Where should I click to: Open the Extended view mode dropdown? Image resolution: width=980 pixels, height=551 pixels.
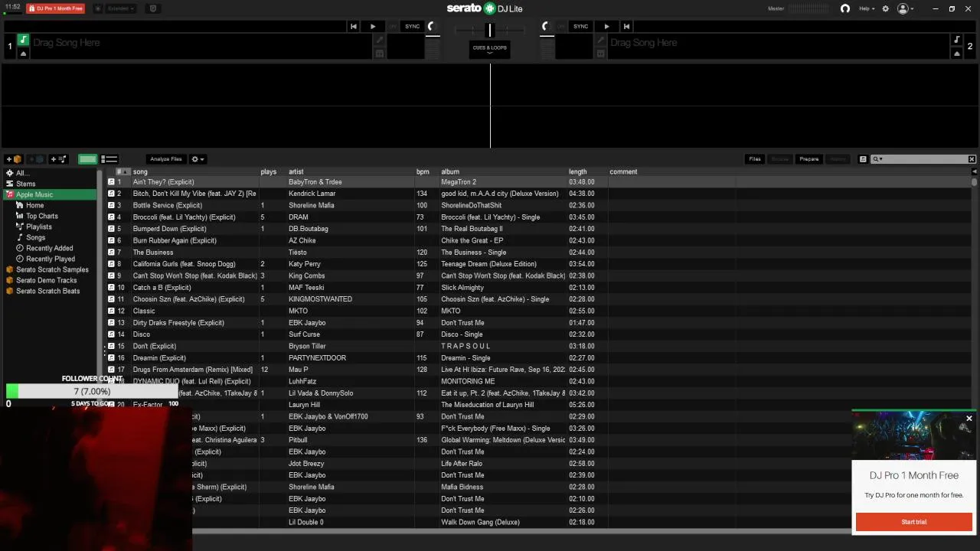(120, 8)
